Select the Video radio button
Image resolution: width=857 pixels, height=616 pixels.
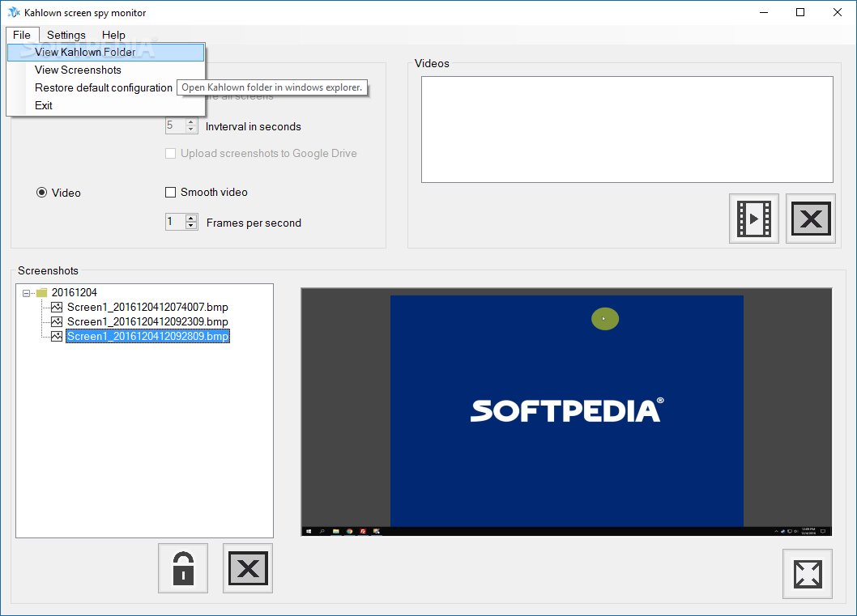coord(41,192)
